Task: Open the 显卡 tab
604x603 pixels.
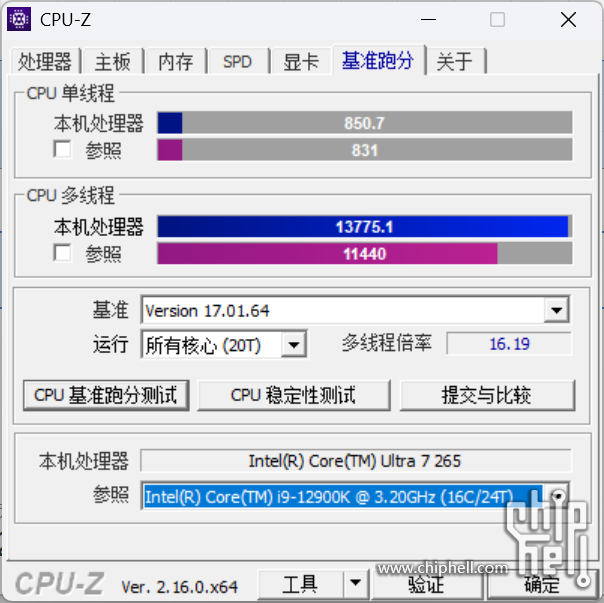Action: 301,61
